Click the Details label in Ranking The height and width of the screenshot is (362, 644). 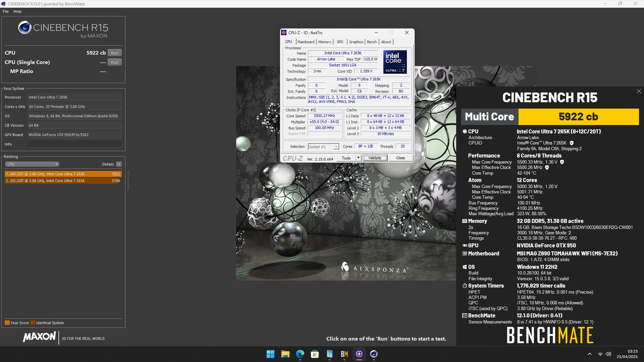108,164
